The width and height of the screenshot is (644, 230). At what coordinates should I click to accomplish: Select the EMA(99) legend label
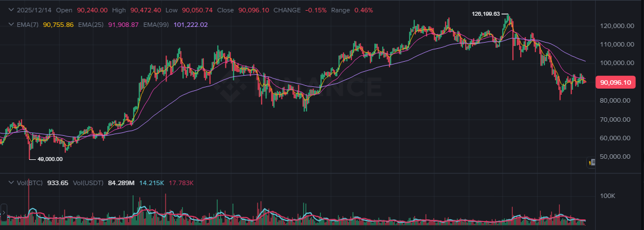point(157,25)
